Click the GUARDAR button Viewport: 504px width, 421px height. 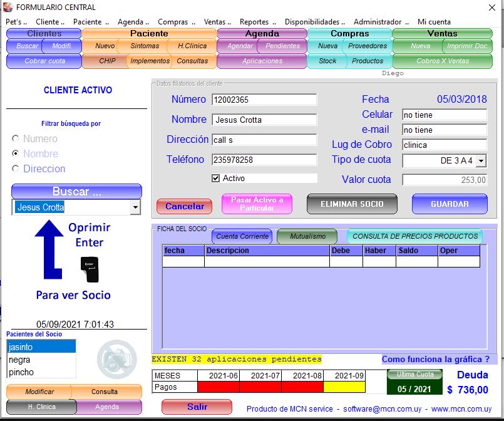(450, 204)
